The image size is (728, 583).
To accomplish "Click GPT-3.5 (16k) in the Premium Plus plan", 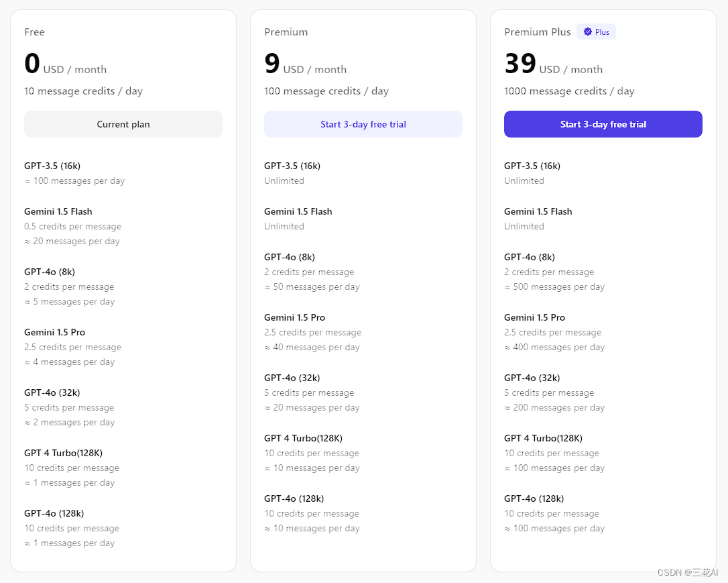I will 532,166.
